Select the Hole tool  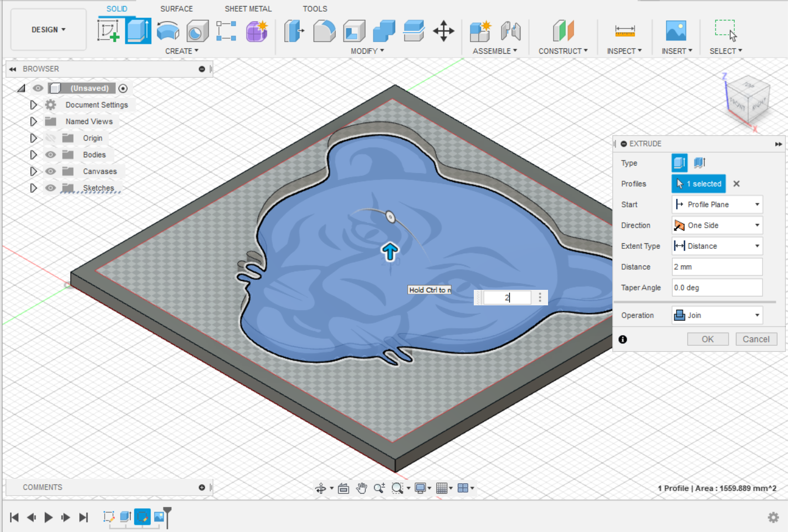tap(197, 30)
